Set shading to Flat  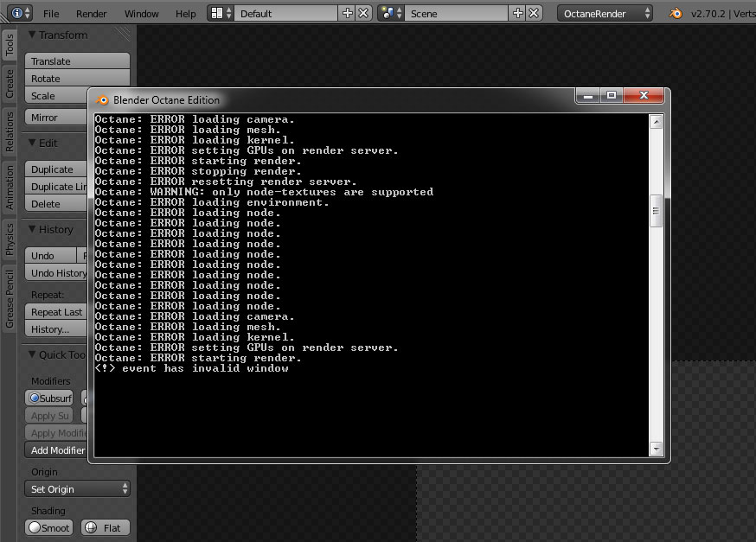click(x=106, y=528)
